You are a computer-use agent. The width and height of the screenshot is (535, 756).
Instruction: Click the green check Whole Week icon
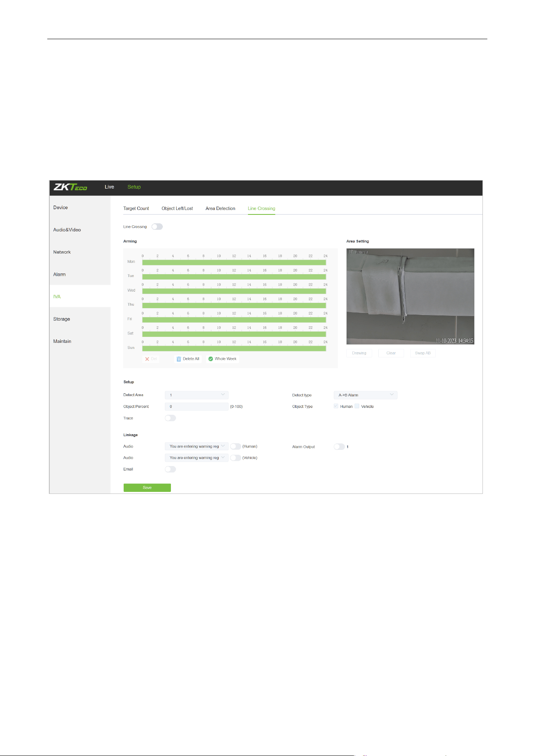[x=211, y=359]
